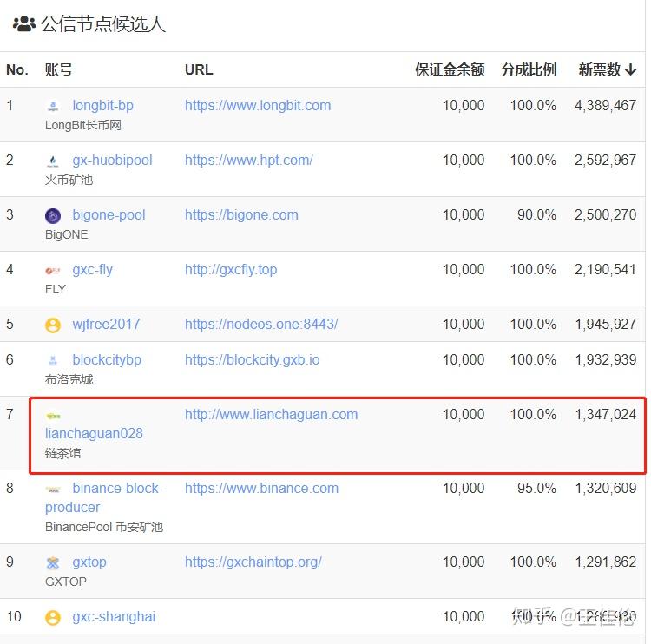Viewport: 651px width, 644px height.
Task: Click rank number 10
Action: pos(14,617)
